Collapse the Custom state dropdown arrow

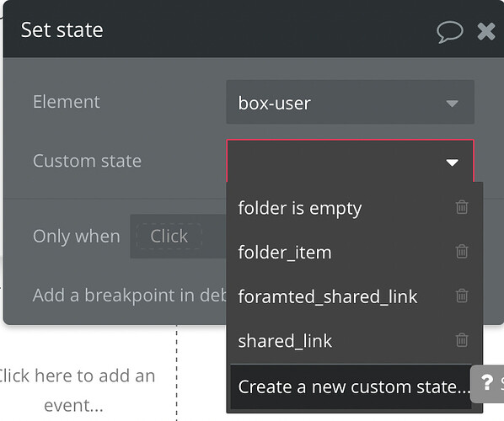[x=452, y=163]
